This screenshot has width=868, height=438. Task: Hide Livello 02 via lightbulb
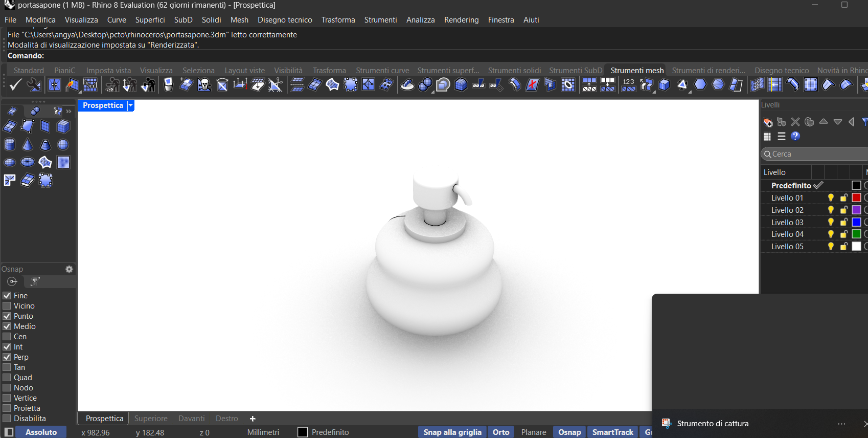pyautogui.click(x=831, y=210)
